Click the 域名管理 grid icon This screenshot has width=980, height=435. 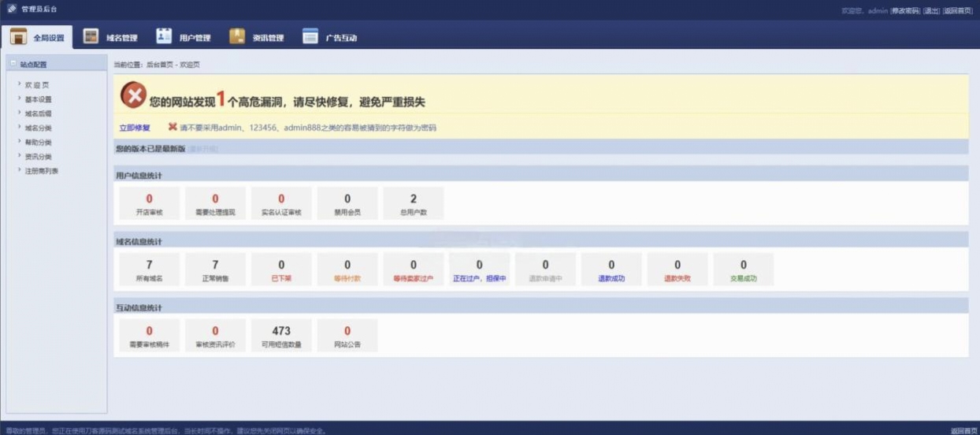(91, 37)
